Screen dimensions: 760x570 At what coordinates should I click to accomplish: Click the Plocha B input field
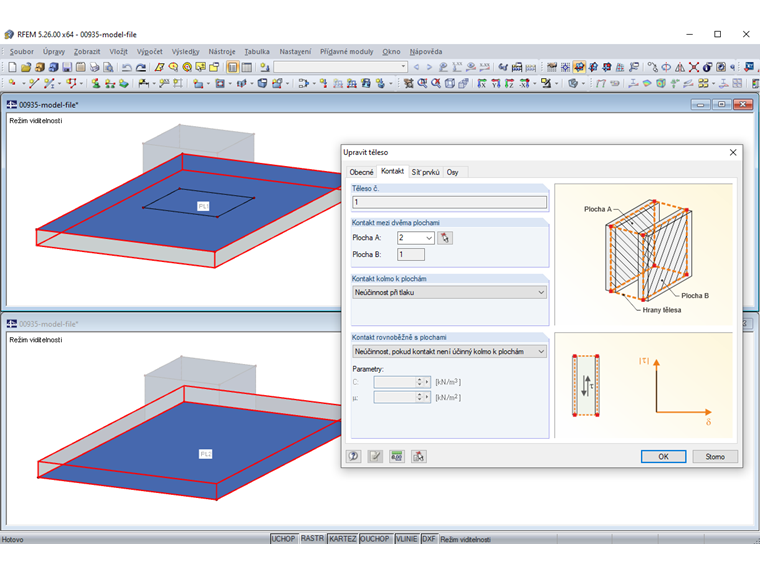pyautogui.click(x=411, y=254)
